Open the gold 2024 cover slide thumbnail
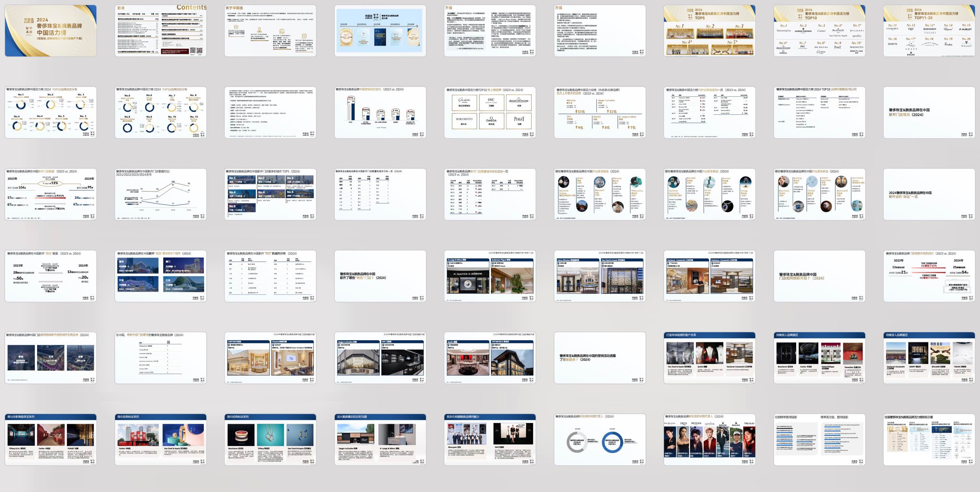This screenshot has height=492, width=980. 51,30
